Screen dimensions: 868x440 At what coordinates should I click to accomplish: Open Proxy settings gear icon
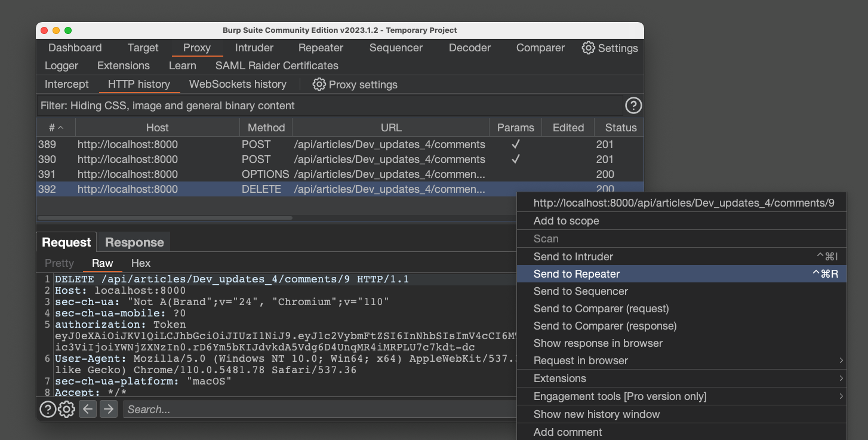click(x=319, y=84)
